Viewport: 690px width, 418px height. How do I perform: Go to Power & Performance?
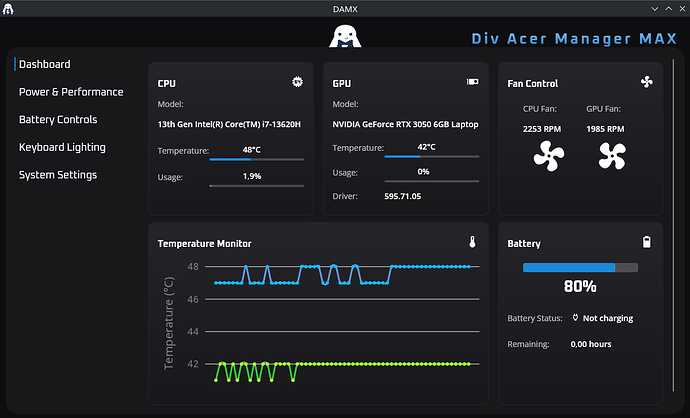pos(71,92)
